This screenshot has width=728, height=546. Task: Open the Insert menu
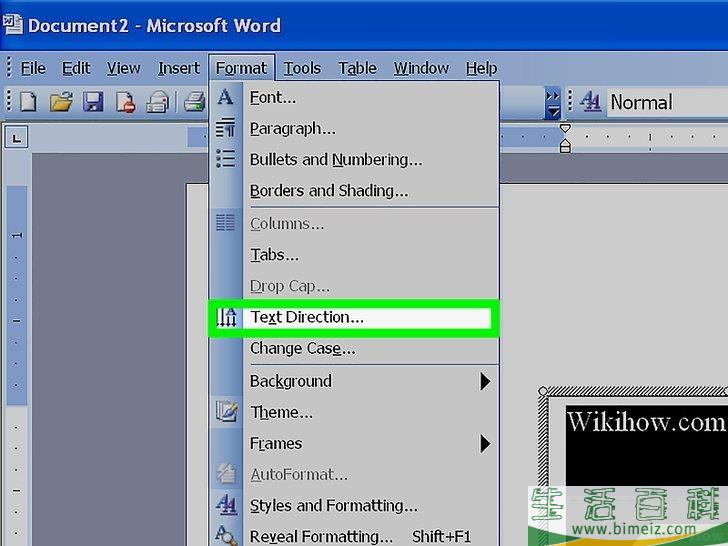pyautogui.click(x=178, y=68)
